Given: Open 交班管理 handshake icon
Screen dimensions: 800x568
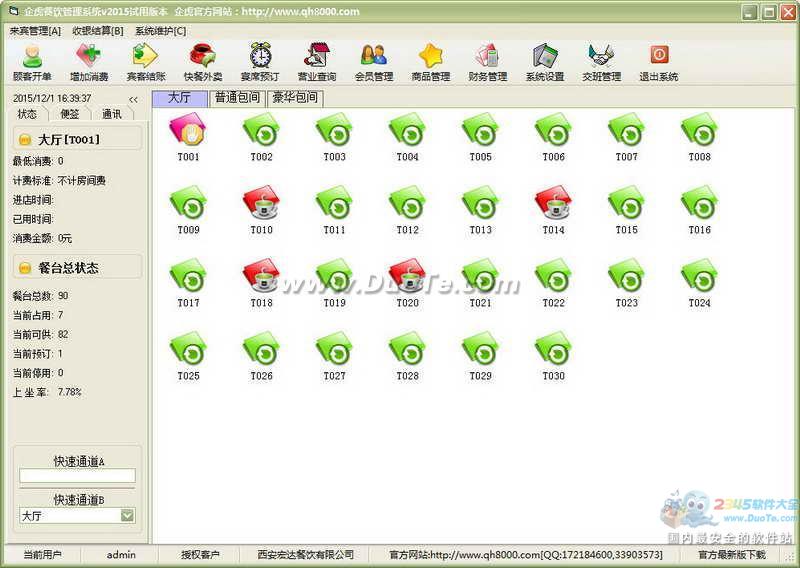Looking at the screenshot, I should click(602, 62).
